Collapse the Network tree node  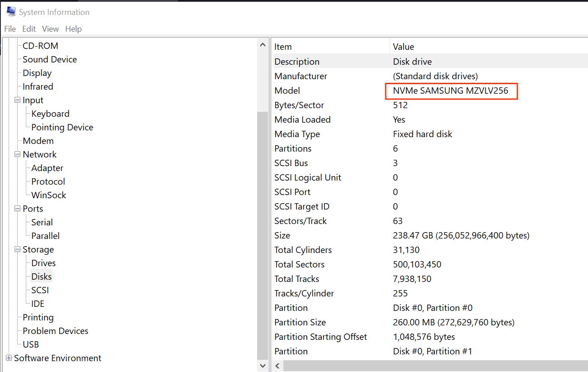(x=18, y=154)
